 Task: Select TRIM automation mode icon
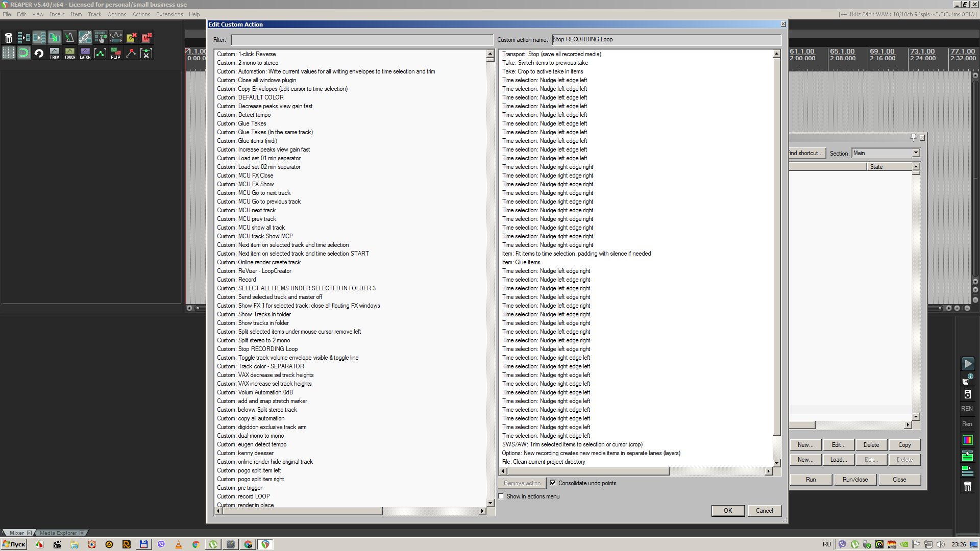point(55,53)
